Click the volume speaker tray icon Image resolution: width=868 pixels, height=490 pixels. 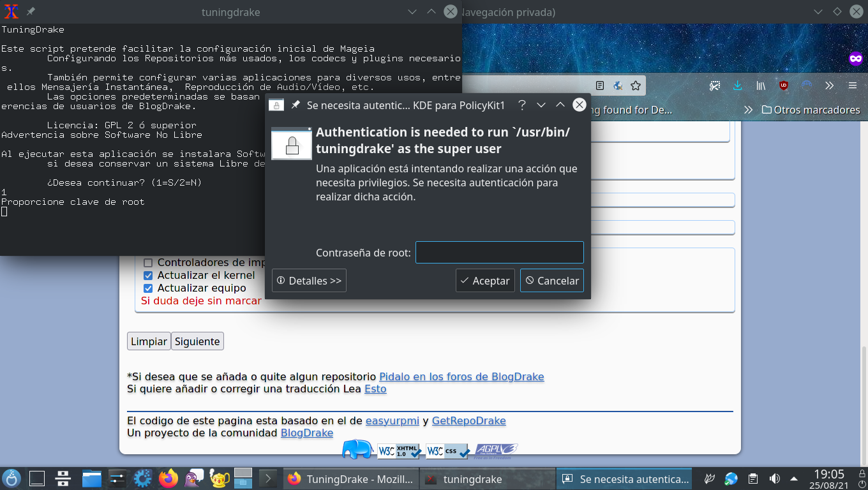pos(775,479)
